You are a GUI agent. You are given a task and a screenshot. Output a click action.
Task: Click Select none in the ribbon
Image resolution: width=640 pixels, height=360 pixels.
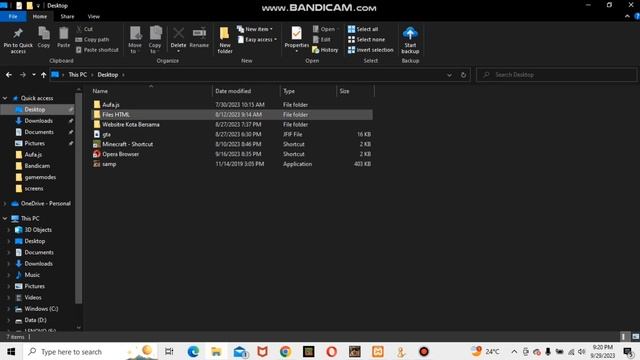[367, 40]
